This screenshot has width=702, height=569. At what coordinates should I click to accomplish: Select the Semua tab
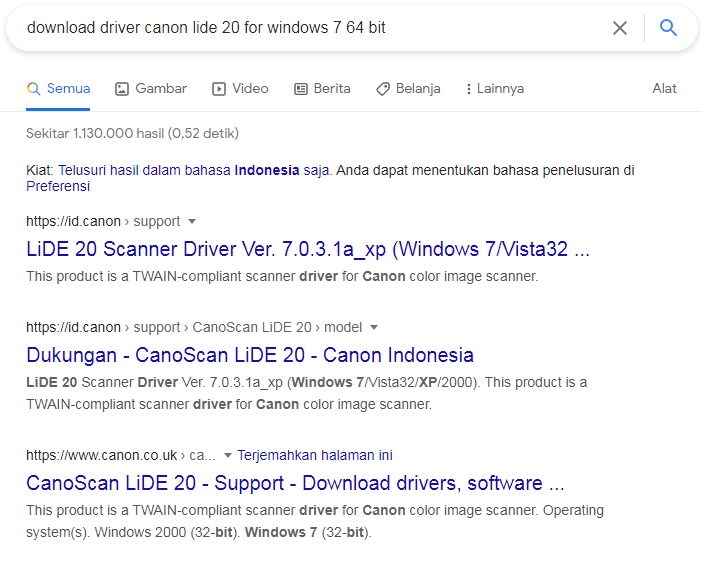(58, 89)
